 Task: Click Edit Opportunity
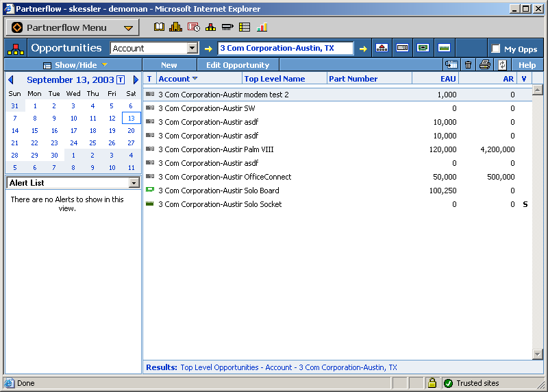pyautogui.click(x=238, y=65)
